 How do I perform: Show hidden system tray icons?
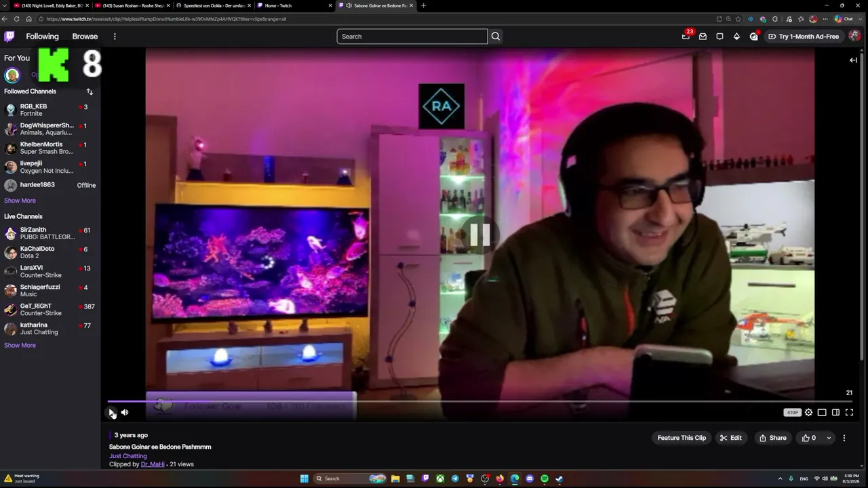780,479
